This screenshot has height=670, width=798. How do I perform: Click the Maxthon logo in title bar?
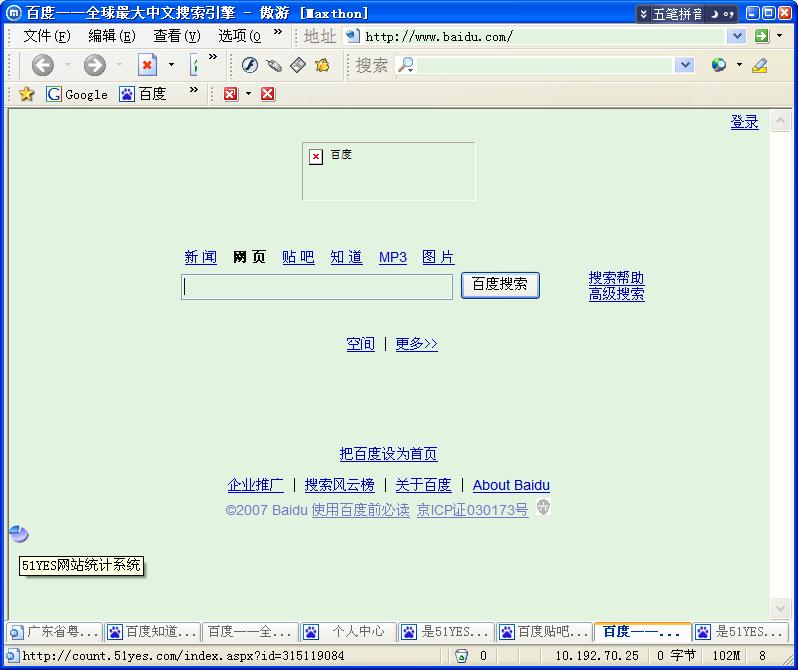(x=13, y=13)
